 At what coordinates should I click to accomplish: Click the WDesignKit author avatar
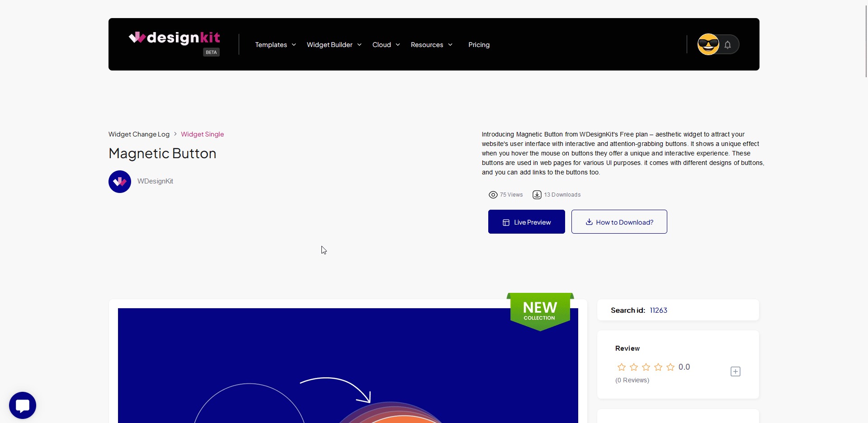(120, 182)
